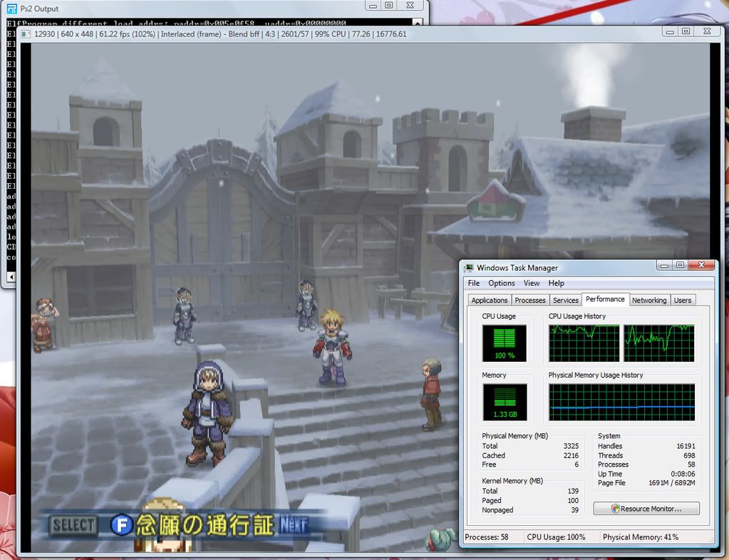Click the Ps2 Output window icon
This screenshot has width=729, height=560.
click(x=11, y=8)
